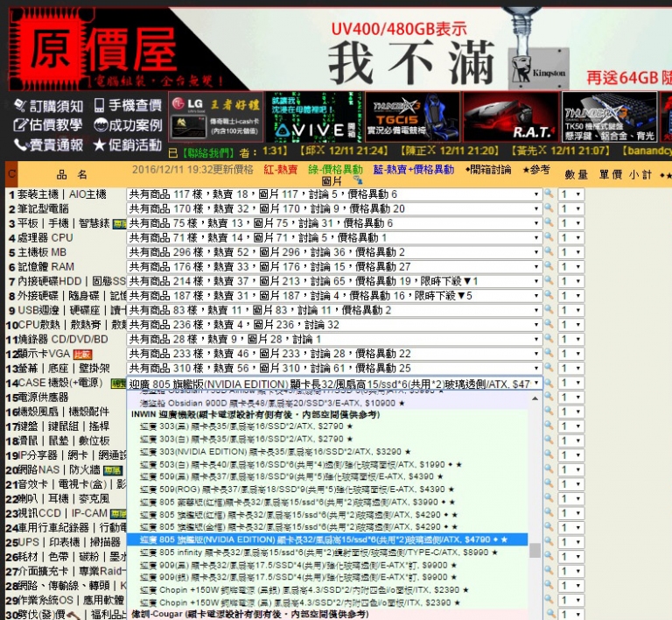The image size is (672, 620).
Task: Open quantity dropdown for 顯示卡VGA row
Action: tap(570, 354)
